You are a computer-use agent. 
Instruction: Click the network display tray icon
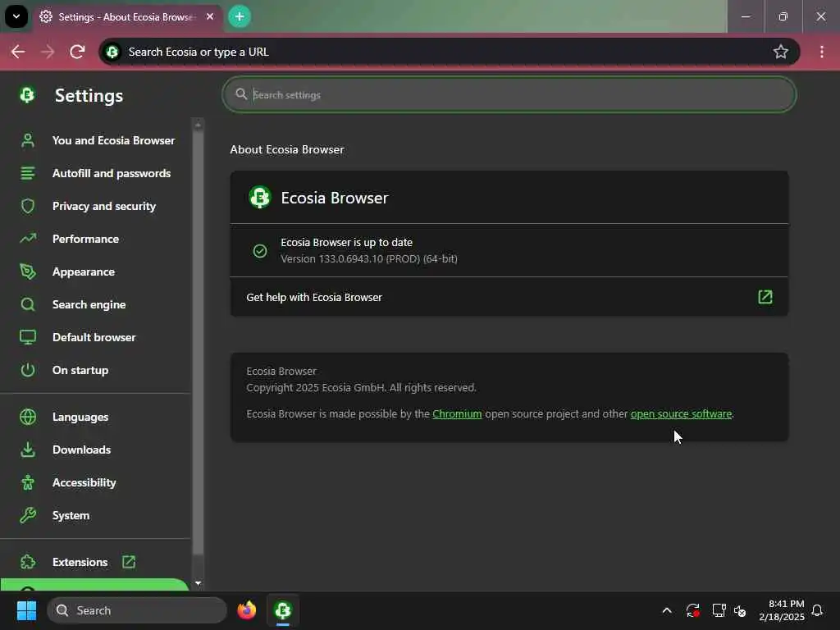(719, 610)
